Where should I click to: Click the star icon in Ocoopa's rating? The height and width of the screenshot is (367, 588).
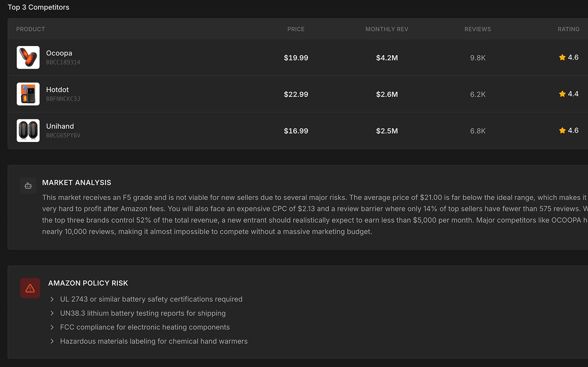562,57
